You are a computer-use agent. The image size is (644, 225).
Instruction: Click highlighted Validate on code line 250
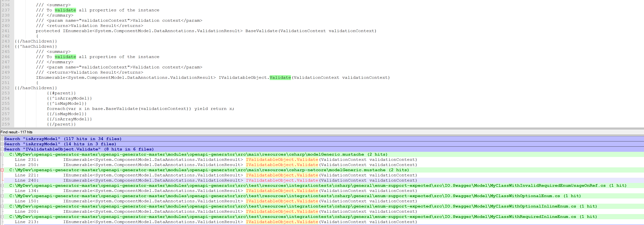tap(280, 78)
